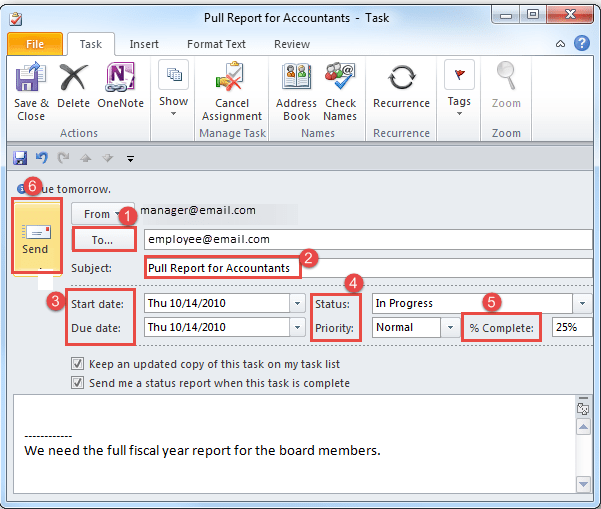Expand the Start date dropdown

[x=297, y=303]
